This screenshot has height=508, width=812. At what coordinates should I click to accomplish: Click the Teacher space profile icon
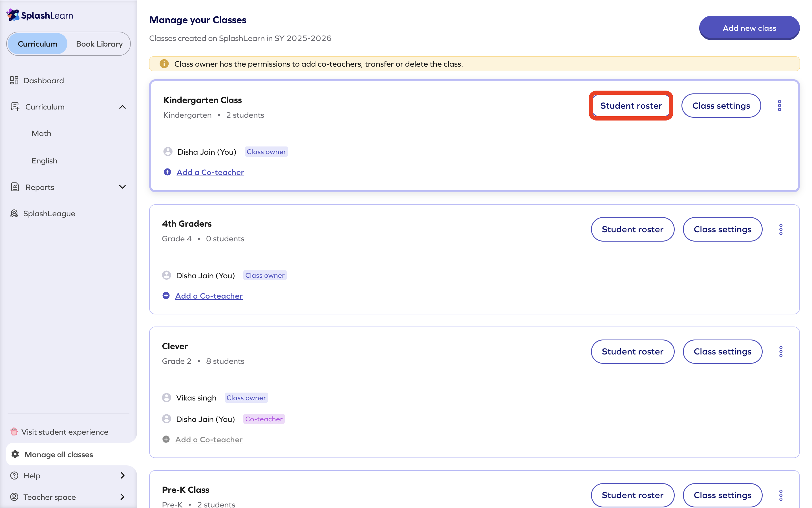click(x=14, y=497)
